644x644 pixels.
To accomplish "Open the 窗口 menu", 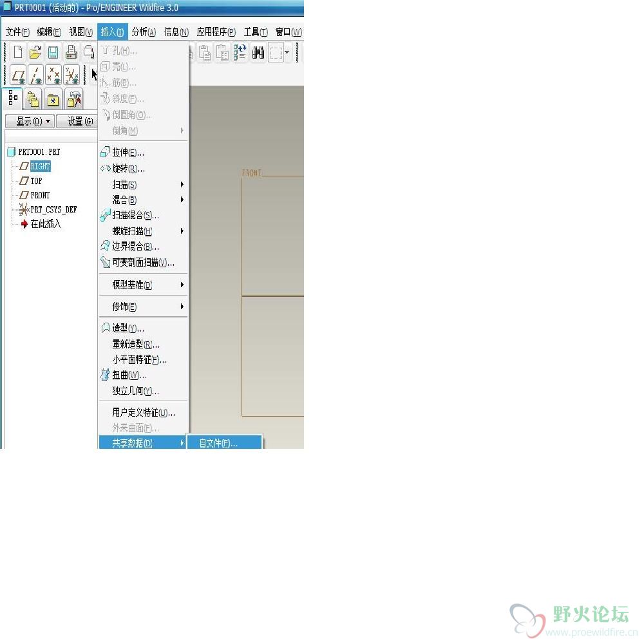I will 289,32.
